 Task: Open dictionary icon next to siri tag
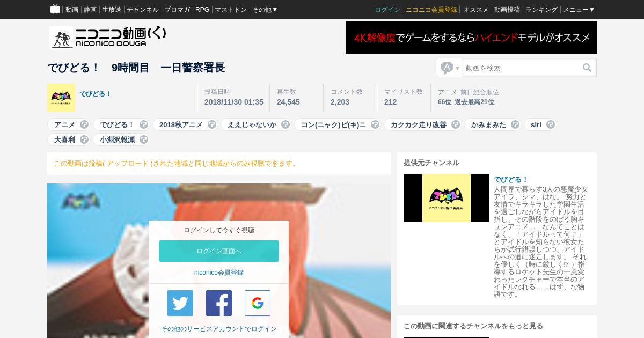(551, 124)
